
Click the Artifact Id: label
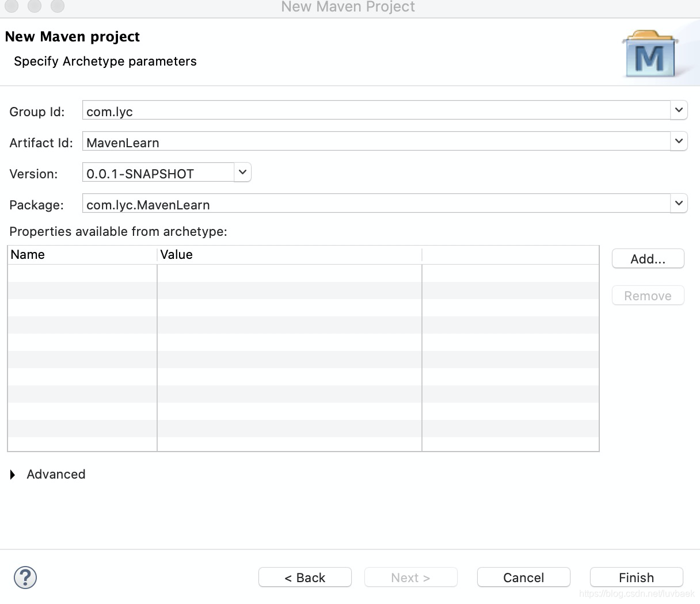(x=41, y=143)
